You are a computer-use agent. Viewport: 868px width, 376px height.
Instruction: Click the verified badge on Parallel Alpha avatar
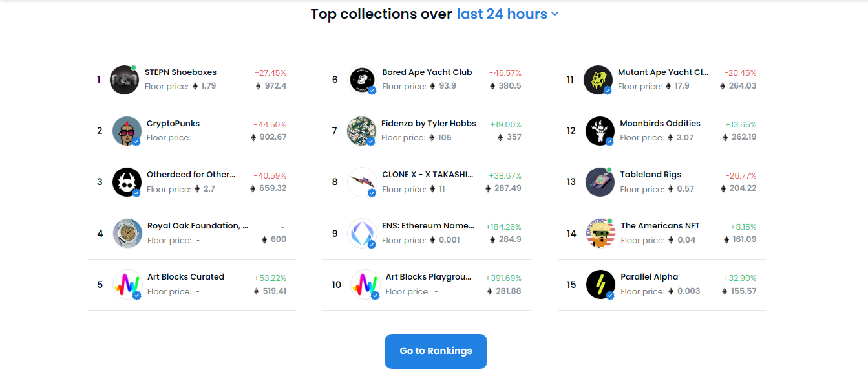(610, 295)
